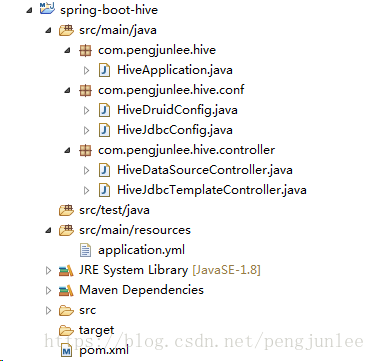Viewport: 375px width, 361px height.
Task: Open pom.xml
Action: coord(104,351)
